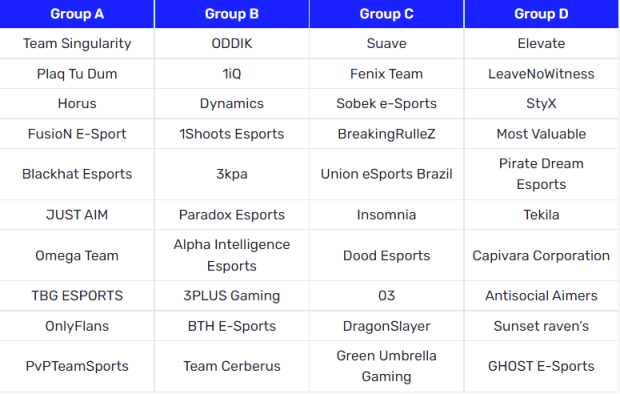Click the Green Umbrella Gaming cell
This screenshot has height=394, width=620.
point(386,366)
